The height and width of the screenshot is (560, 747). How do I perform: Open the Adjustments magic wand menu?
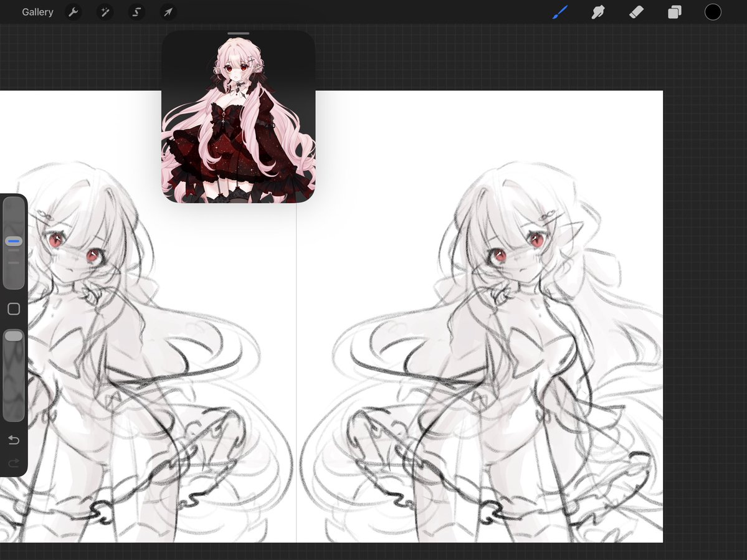(x=105, y=12)
